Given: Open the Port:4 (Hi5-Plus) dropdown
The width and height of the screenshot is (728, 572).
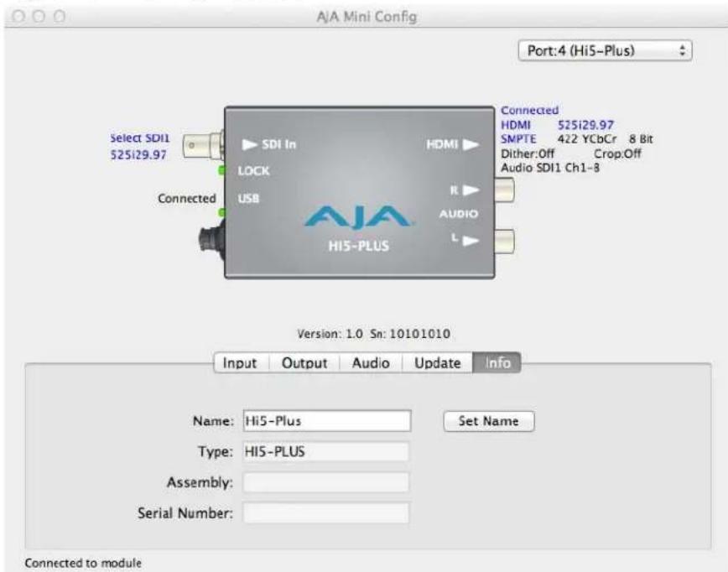Looking at the screenshot, I should [605, 50].
